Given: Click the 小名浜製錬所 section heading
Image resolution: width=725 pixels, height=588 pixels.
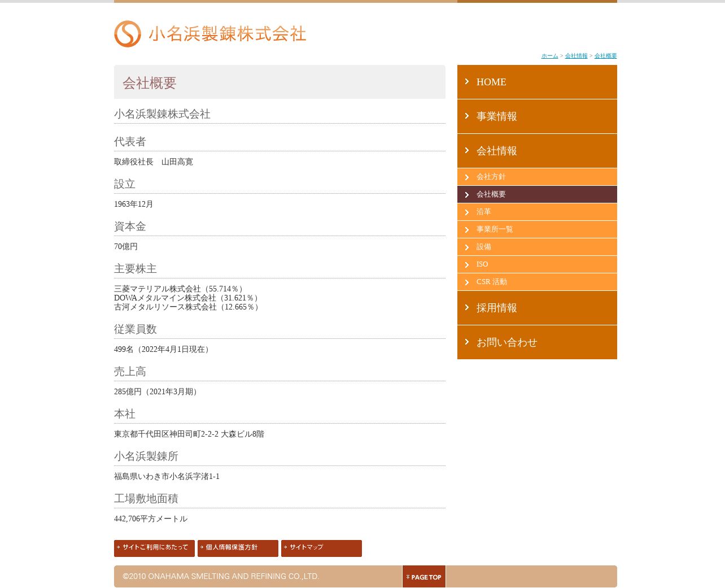Looking at the screenshot, I should tap(146, 456).
